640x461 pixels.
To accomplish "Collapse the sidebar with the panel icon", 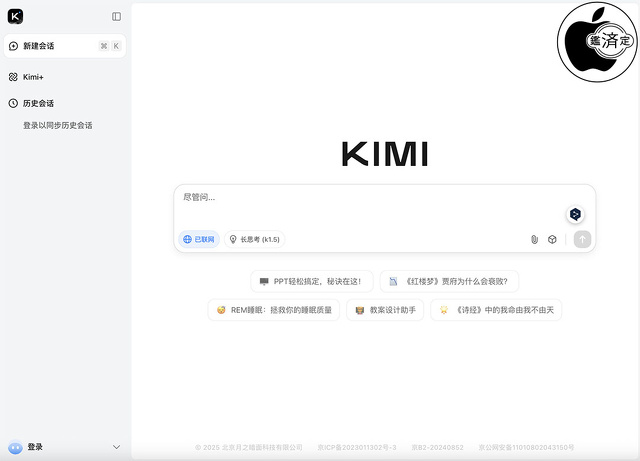I will point(116,16).
